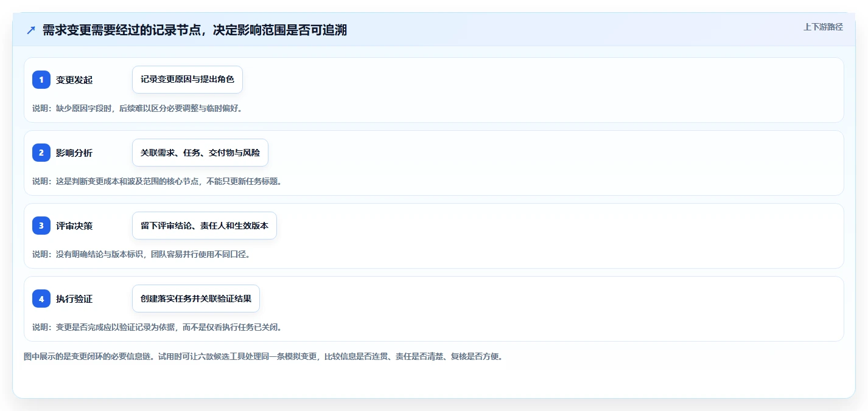Screen dimensions: 868x411
Task: Click the step number 3 badge
Action: (x=41, y=226)
